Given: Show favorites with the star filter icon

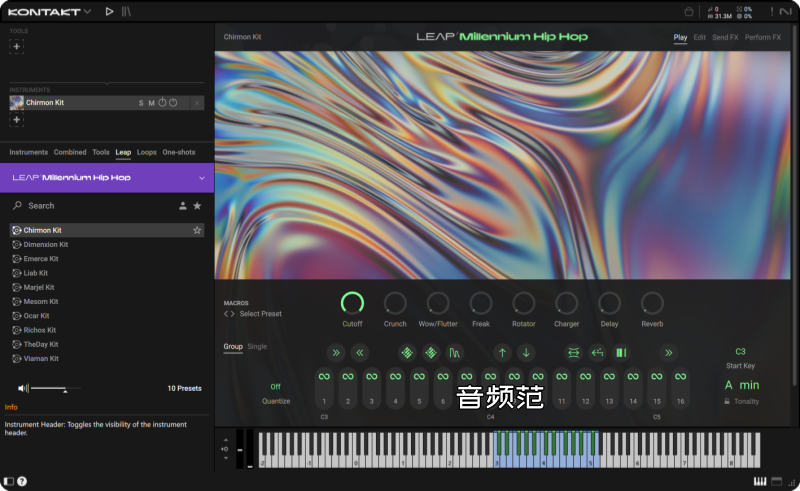Looking at the screenshot, I should pyautogui.click(x=197, y=206).
